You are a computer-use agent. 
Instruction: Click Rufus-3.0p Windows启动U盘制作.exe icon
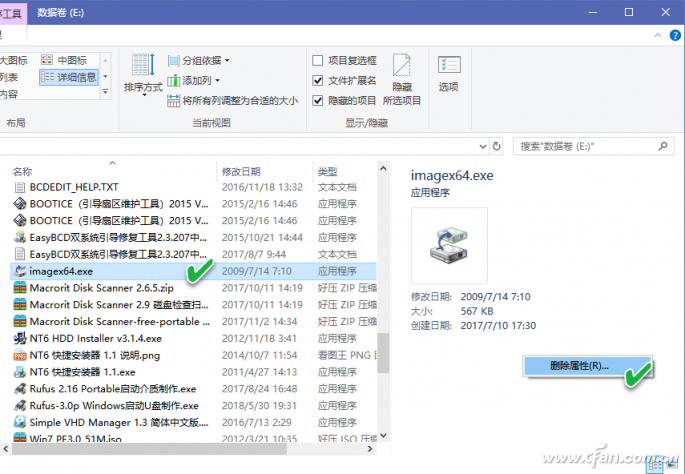click(20, 406)
